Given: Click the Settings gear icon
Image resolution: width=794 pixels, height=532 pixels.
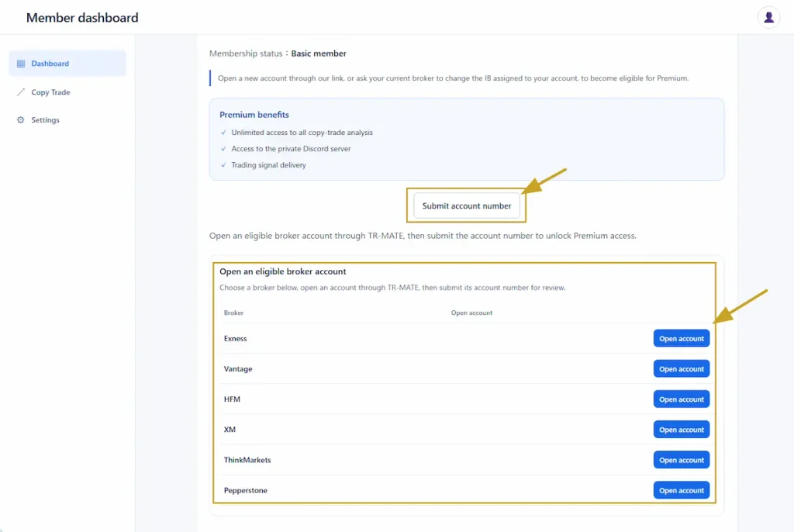Looking at the screenshot, I should [21, 120].
